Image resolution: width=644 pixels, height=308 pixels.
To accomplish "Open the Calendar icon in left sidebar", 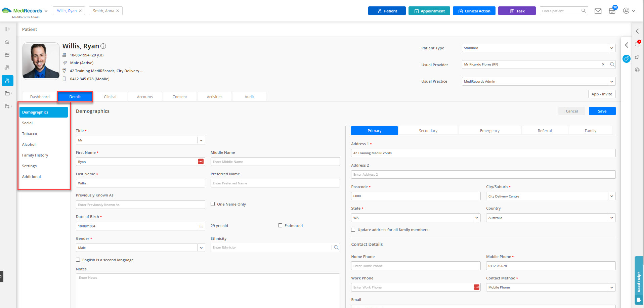I will 7,54.
